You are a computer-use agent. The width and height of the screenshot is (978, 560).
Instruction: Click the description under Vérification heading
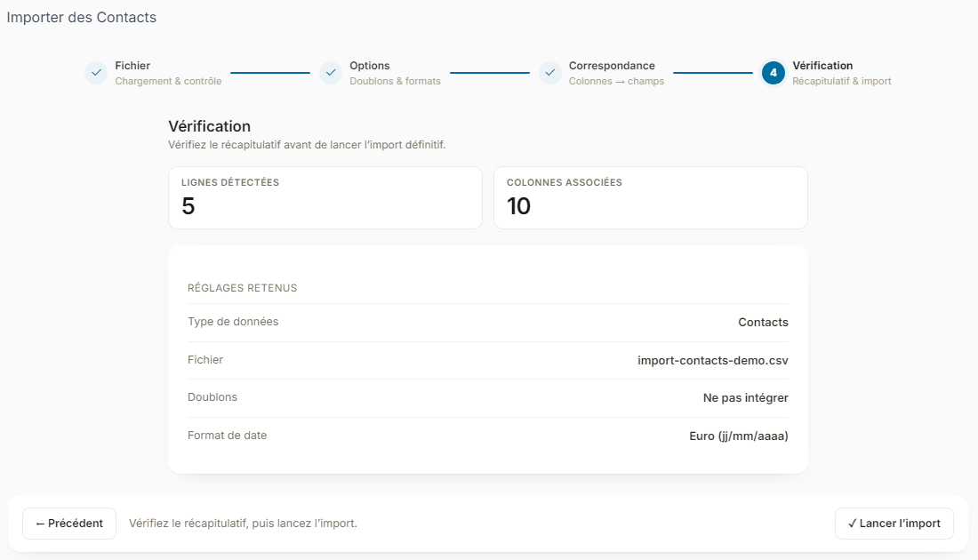coord(307,145)
